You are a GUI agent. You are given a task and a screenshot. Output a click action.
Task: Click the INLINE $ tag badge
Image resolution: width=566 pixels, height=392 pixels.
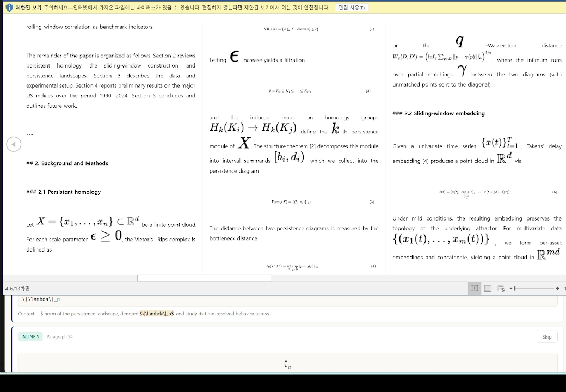click(x=30, y=337)
